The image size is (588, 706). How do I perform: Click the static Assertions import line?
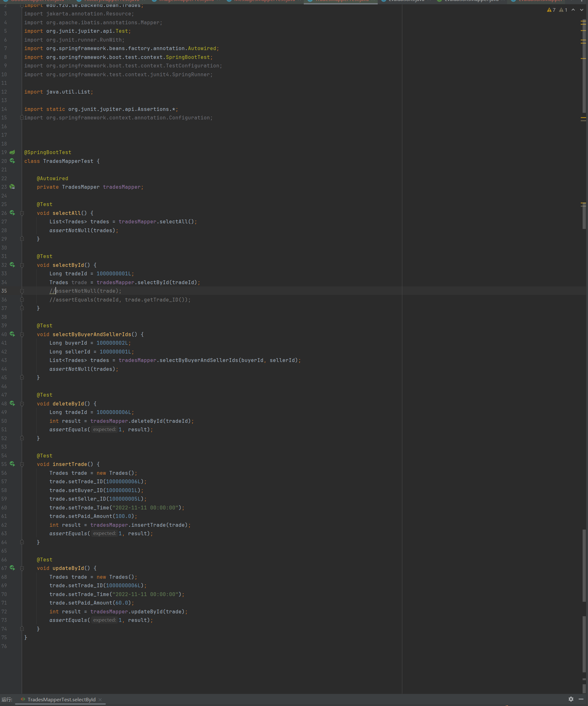coord(101,109)
